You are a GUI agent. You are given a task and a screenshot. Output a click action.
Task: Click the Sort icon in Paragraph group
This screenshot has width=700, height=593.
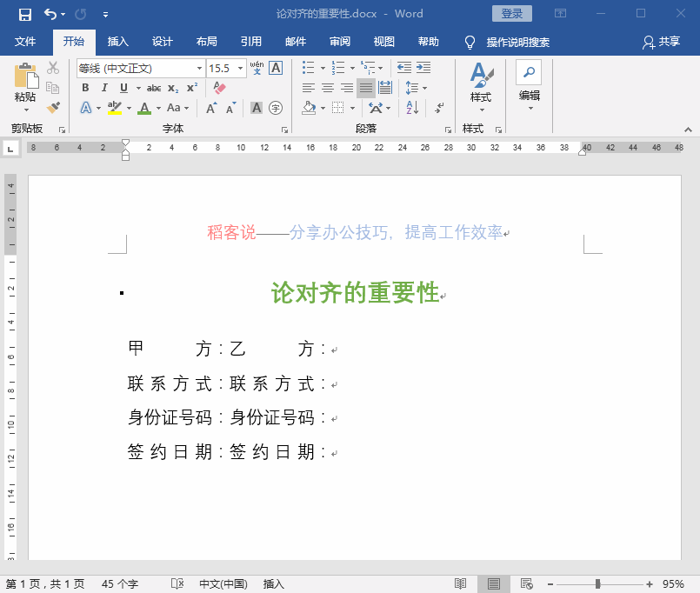(411, 108)
